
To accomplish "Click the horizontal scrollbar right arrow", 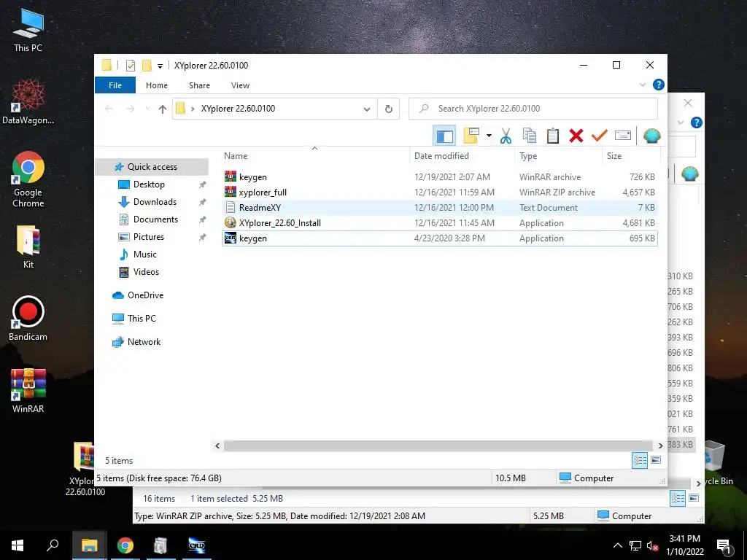I will tap(660, 446).
